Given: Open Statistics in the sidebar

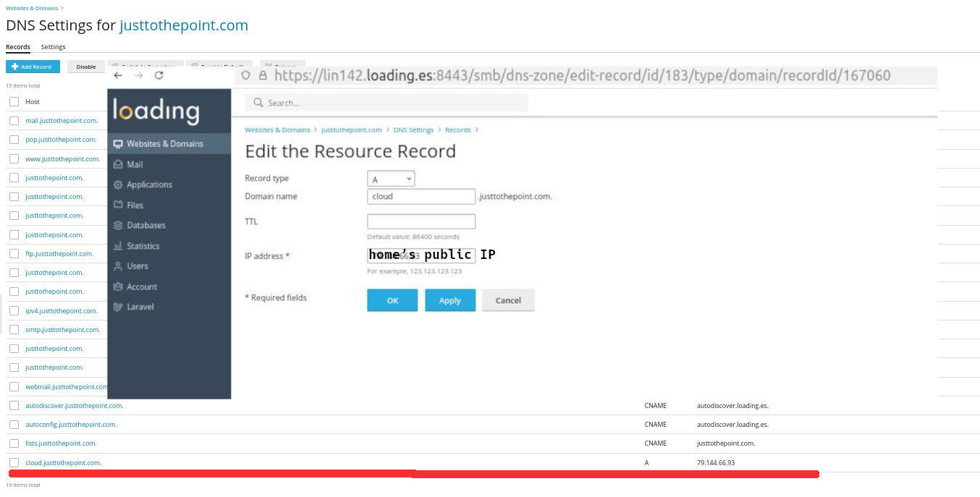Looking at the screenshot, I should click(x=143, y=246).
